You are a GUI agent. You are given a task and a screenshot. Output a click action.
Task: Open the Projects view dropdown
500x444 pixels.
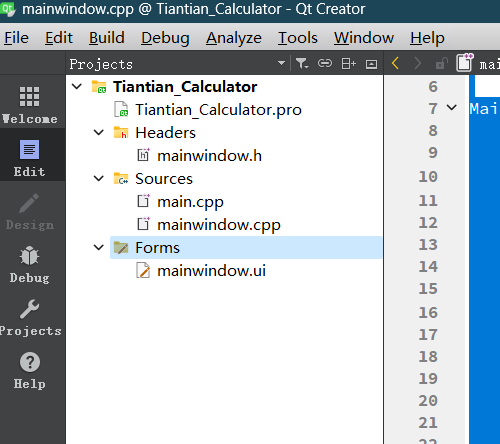pos(281,63)
